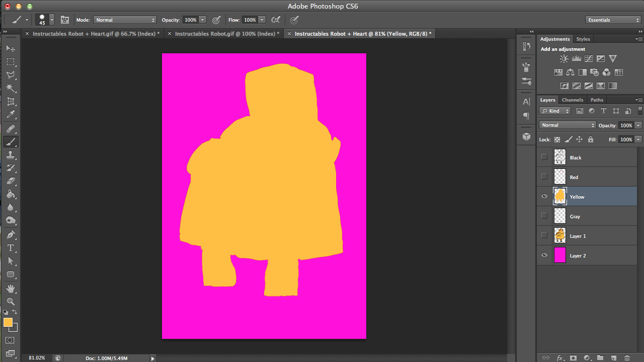Click the status bar document info arrow
The image size is (644, 362).
click(152, 358)
